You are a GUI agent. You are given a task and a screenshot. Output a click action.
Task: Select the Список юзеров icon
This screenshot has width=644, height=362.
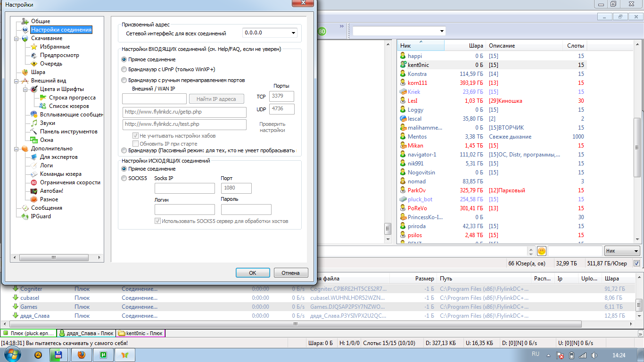(43, 106)
